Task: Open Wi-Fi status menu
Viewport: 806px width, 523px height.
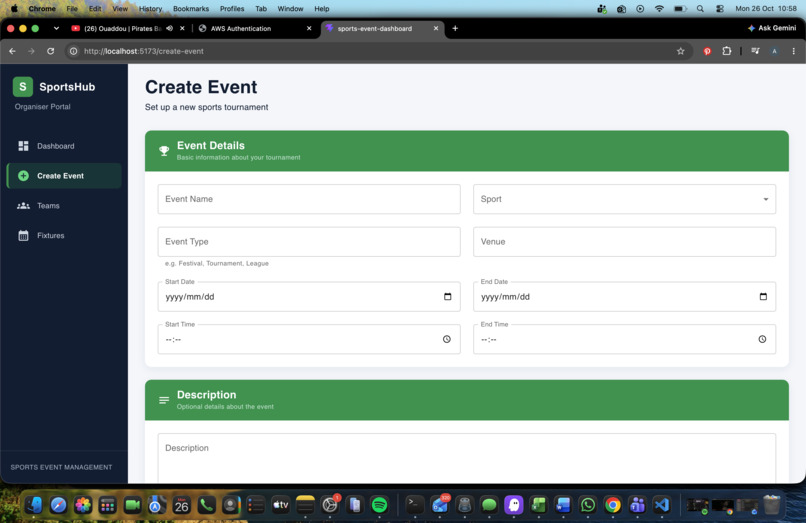Action: (660, 9)
